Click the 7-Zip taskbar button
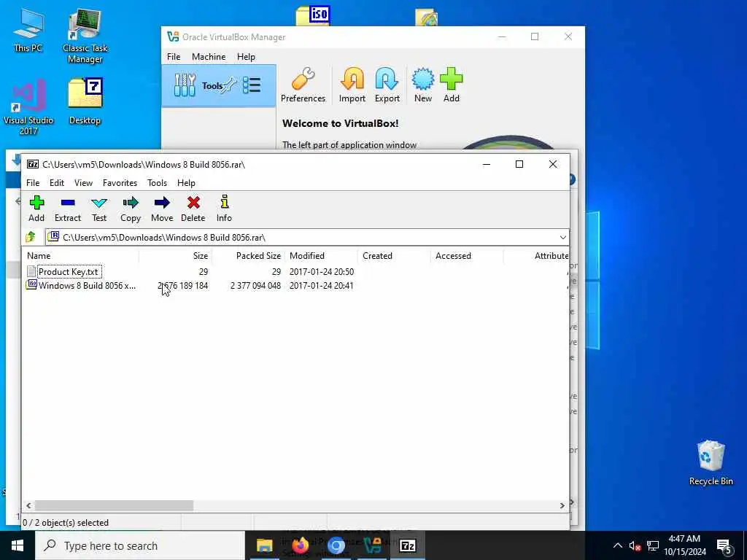The height and width of the screenshot is (560, 747). pos(407,545)
